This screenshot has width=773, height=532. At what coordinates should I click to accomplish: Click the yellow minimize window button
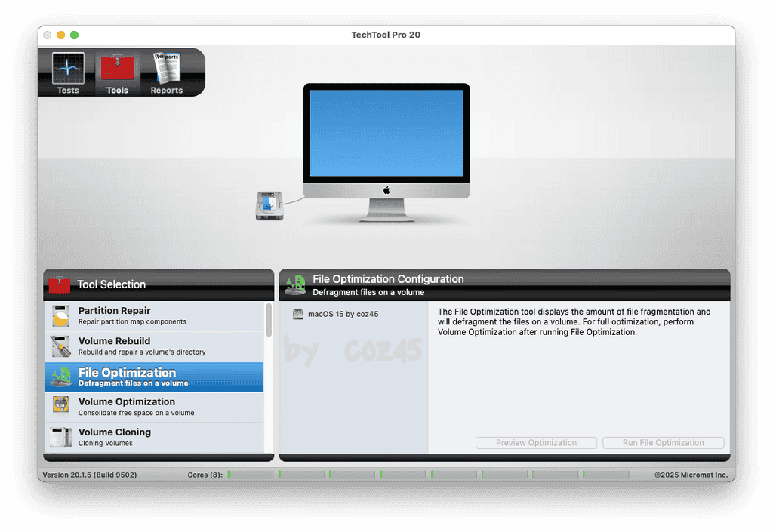coord(60,35)
